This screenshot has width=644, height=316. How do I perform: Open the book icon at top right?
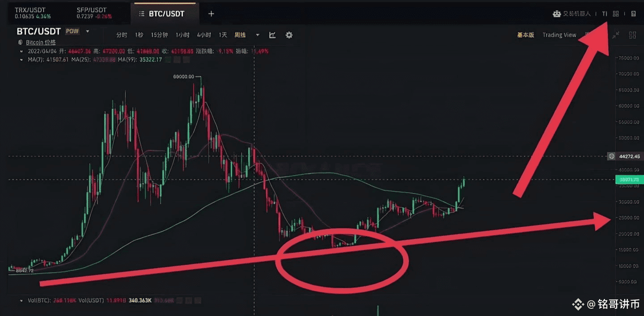633,14
